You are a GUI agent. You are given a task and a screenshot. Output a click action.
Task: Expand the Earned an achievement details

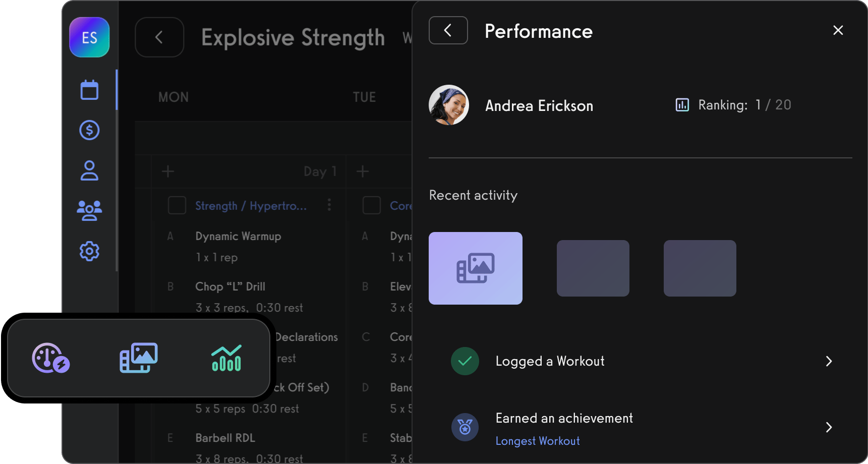click(829, 427)
